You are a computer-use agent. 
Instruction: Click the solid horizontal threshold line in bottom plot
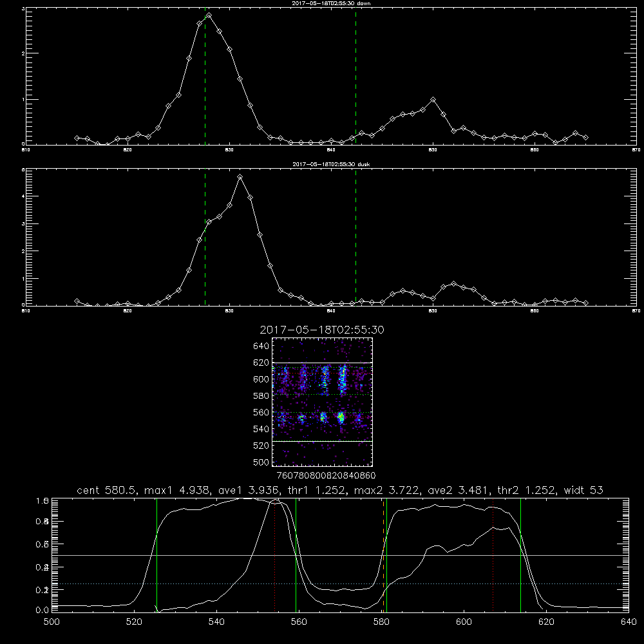pyautogui.click(x=340, y=555)
